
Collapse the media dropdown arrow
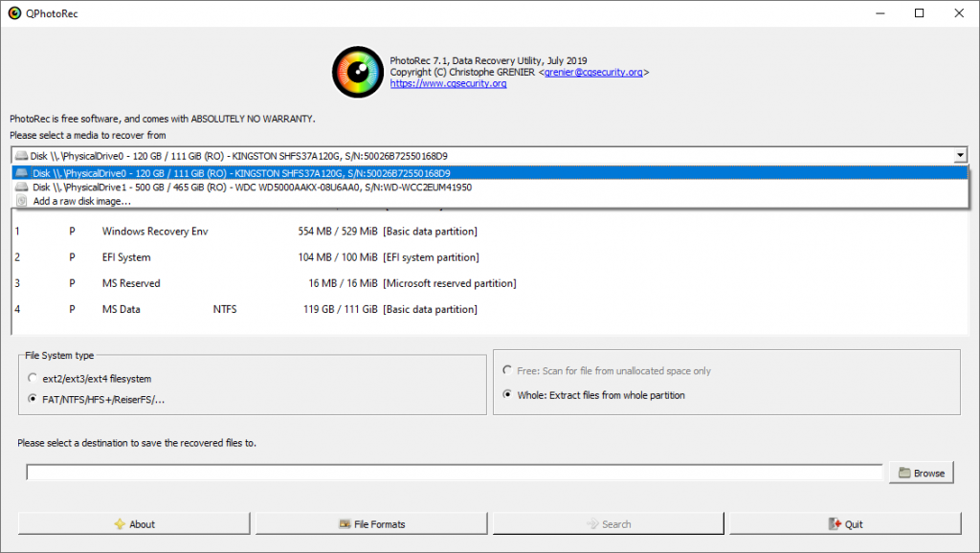959,155
